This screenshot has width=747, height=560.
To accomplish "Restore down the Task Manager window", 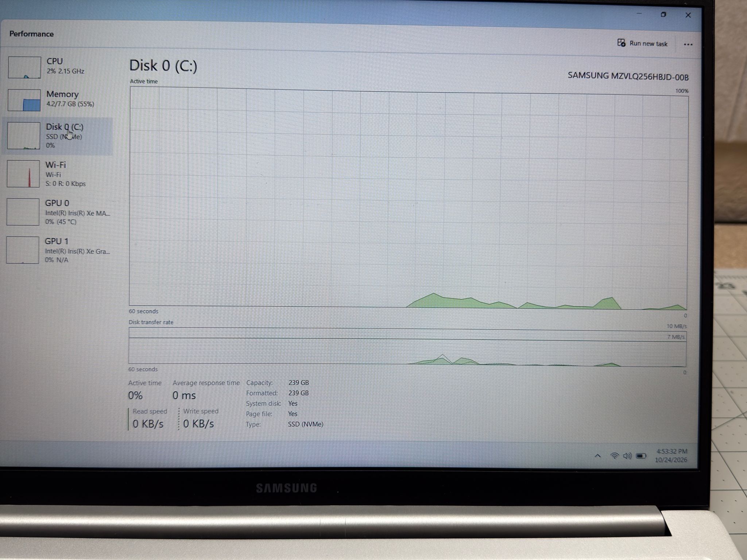I will (x=663, y=15).
